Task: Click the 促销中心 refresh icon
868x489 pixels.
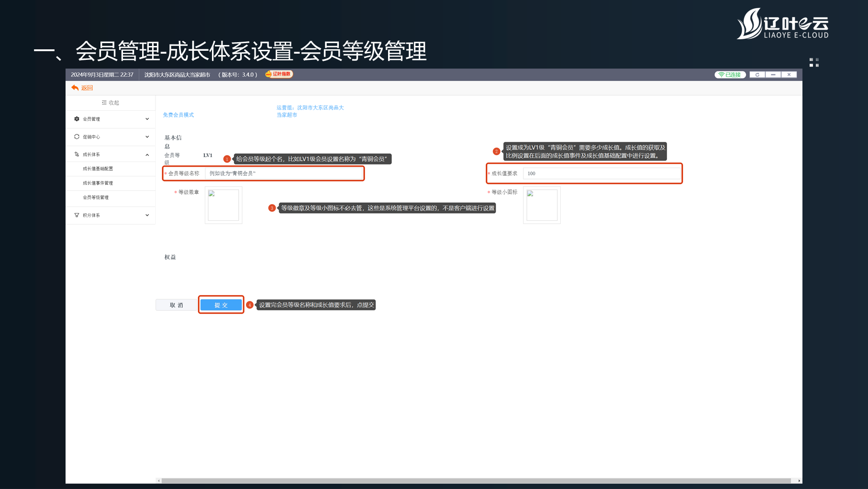Action: click(x=77, y=136)
